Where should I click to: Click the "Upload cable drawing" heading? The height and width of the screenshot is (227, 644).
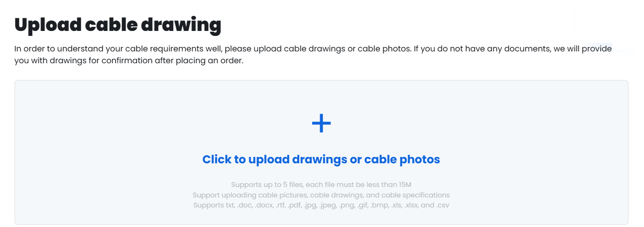tap(118, 25)
